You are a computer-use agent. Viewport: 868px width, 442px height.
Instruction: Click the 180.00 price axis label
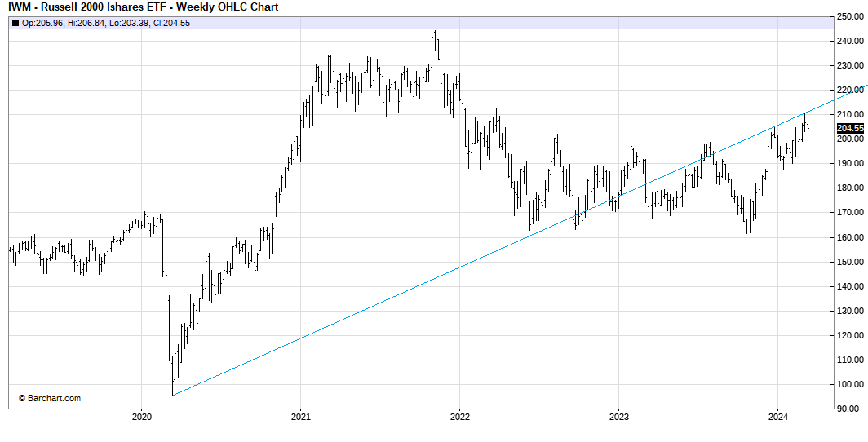[850, 188]
